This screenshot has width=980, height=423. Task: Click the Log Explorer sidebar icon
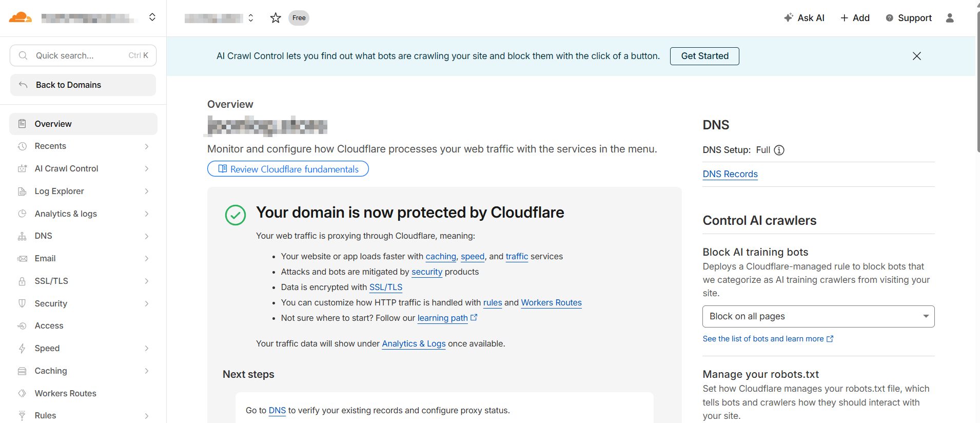tap(22, 191)
